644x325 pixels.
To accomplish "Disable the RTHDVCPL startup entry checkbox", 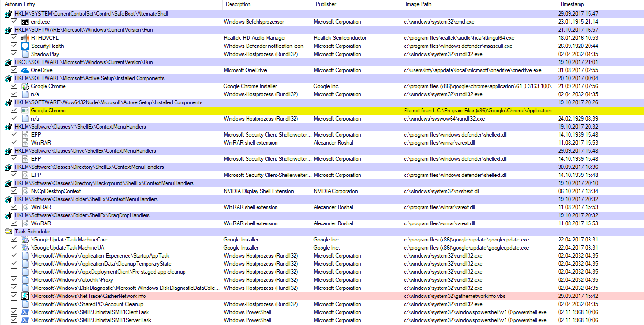I will click(x=14, y=38).
